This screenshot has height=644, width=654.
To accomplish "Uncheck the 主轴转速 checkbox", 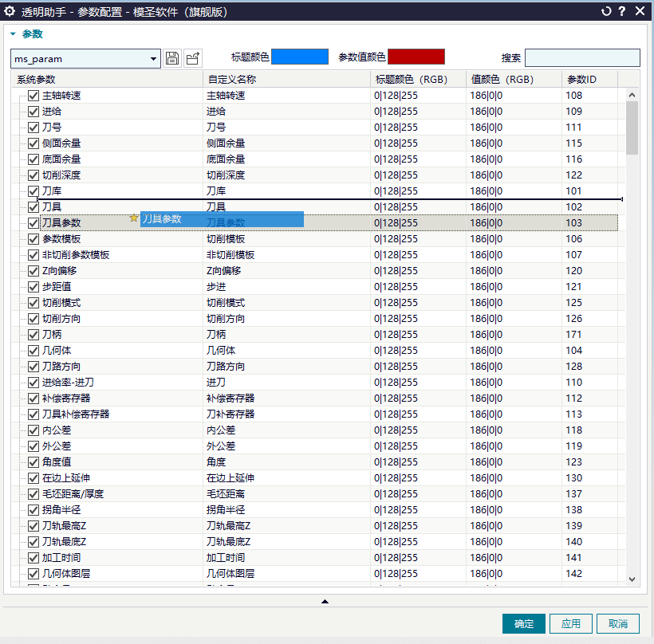I will pyautogui.click(x=33, y=96).
